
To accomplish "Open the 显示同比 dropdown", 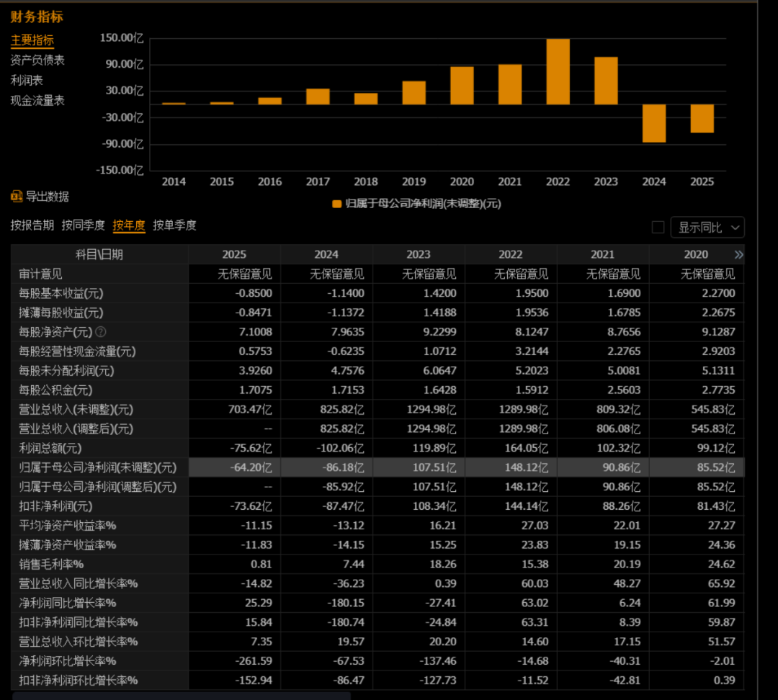I will (707, 228).
